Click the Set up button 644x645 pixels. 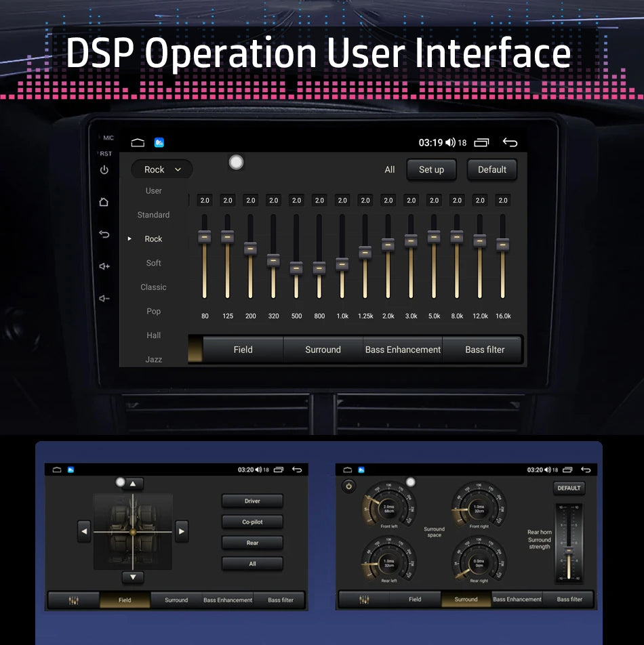(431, 169)
